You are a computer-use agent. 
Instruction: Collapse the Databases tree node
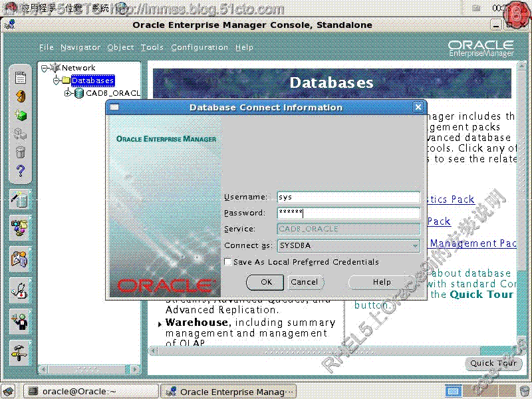(x=57, y=80)
